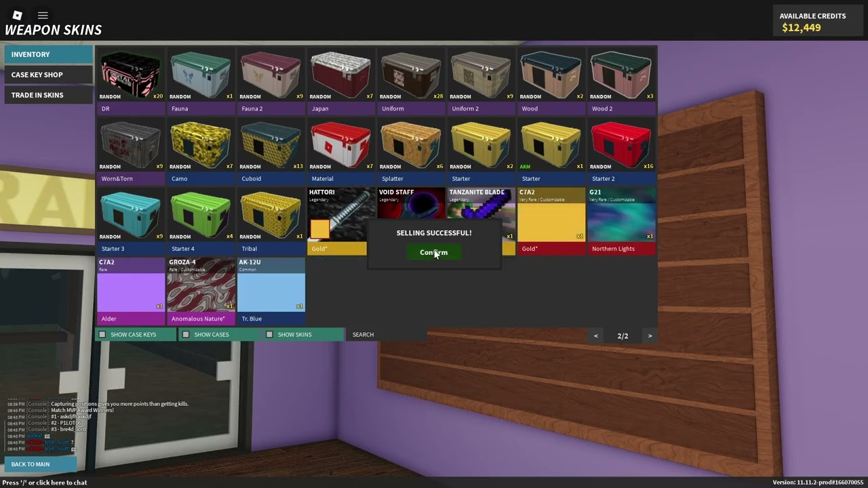Screen dimensions: 868x488
Task: Open the Case Key Shop tab
Action: pos(49,75)
